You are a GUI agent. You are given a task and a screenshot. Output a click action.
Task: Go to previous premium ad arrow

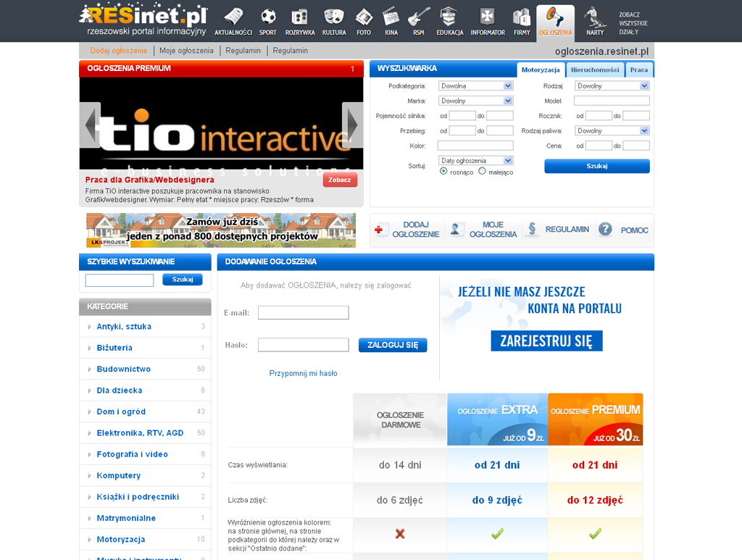pos(90,125)
